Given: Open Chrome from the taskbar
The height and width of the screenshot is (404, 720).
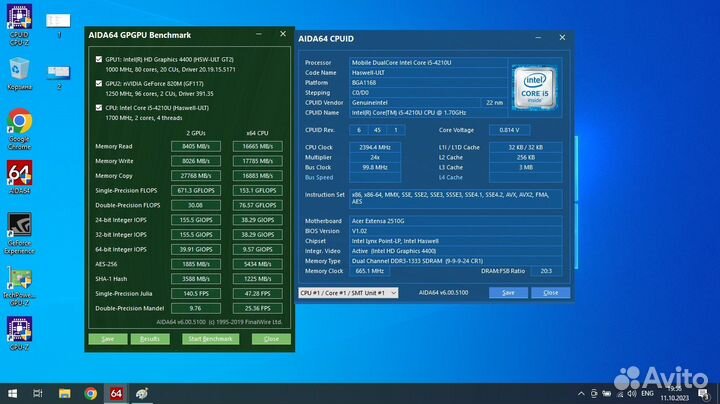Looking at the screenshot, I should pyautogui.click(x=90, y=393).
